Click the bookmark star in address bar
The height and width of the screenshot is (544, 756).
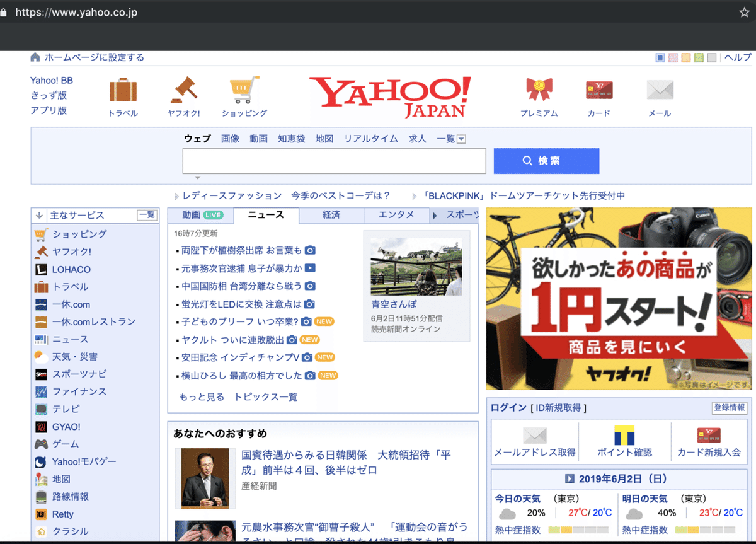(744, 12)
